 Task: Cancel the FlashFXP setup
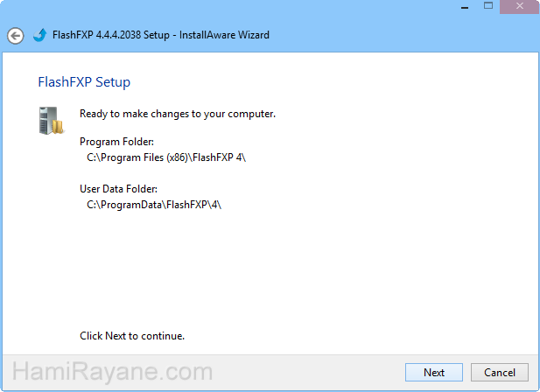500,373
